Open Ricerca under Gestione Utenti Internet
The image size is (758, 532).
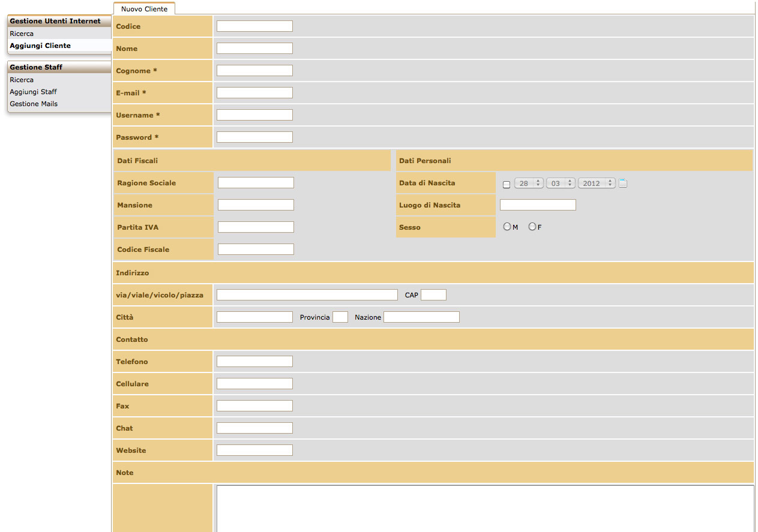(x=22, y=34)
